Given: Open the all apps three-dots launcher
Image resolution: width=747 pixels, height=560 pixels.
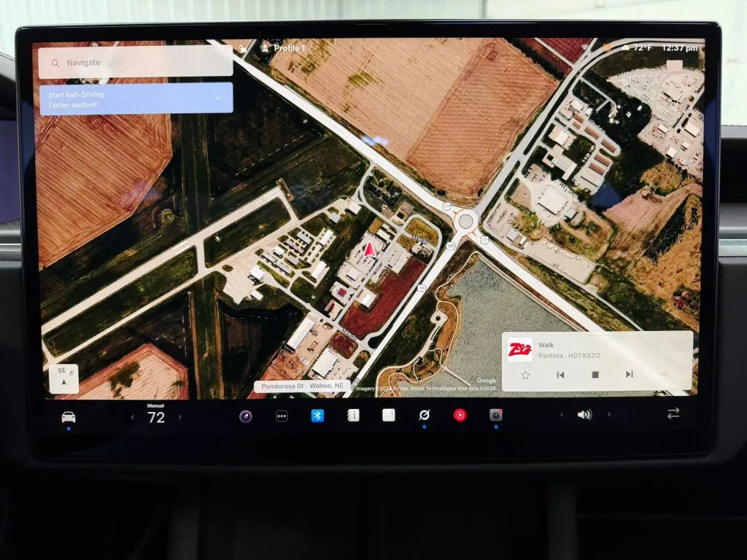Looking at the screenshot, I should [x=282, y=416].
